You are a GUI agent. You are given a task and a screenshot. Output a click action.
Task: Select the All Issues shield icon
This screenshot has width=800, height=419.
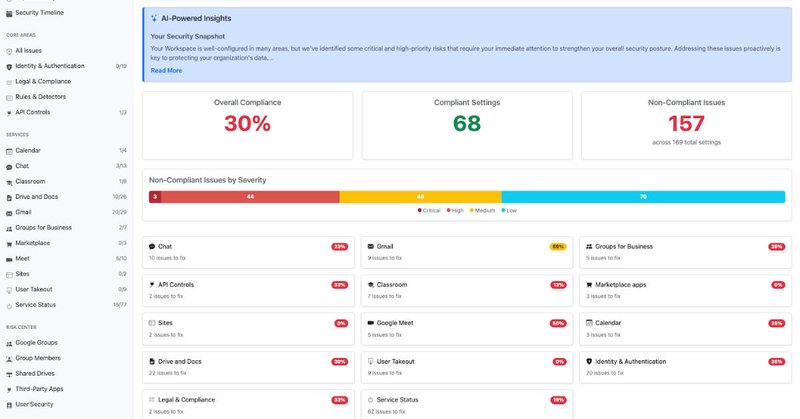(x=9, y=51)
